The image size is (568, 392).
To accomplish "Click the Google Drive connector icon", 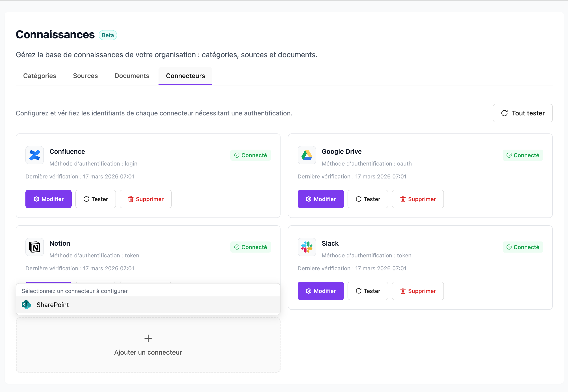I will 306,155.
